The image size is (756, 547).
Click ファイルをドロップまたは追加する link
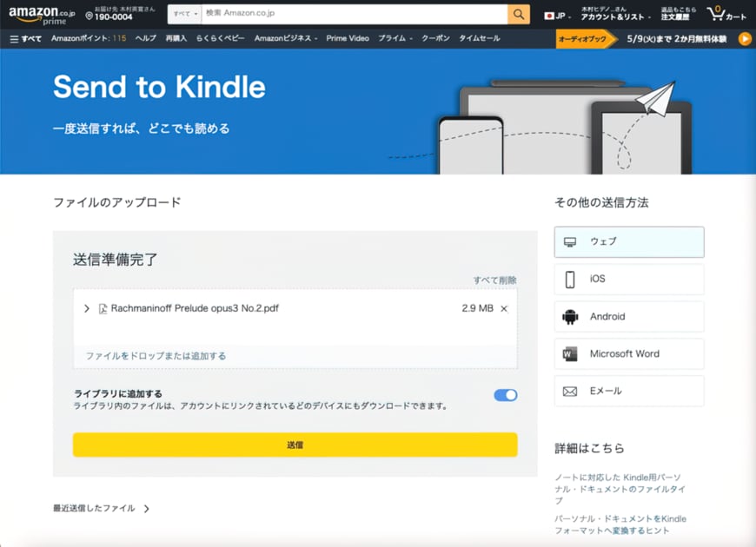tap(156, 356)
